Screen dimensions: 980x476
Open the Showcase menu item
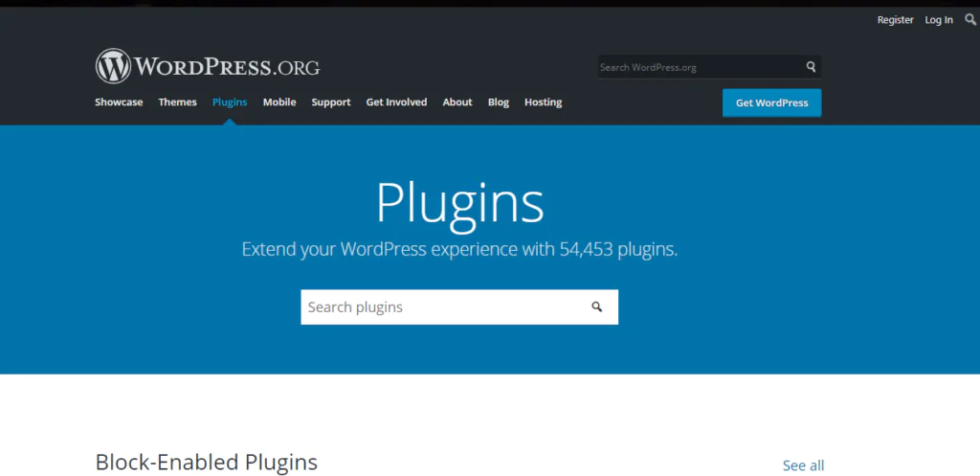119,102
